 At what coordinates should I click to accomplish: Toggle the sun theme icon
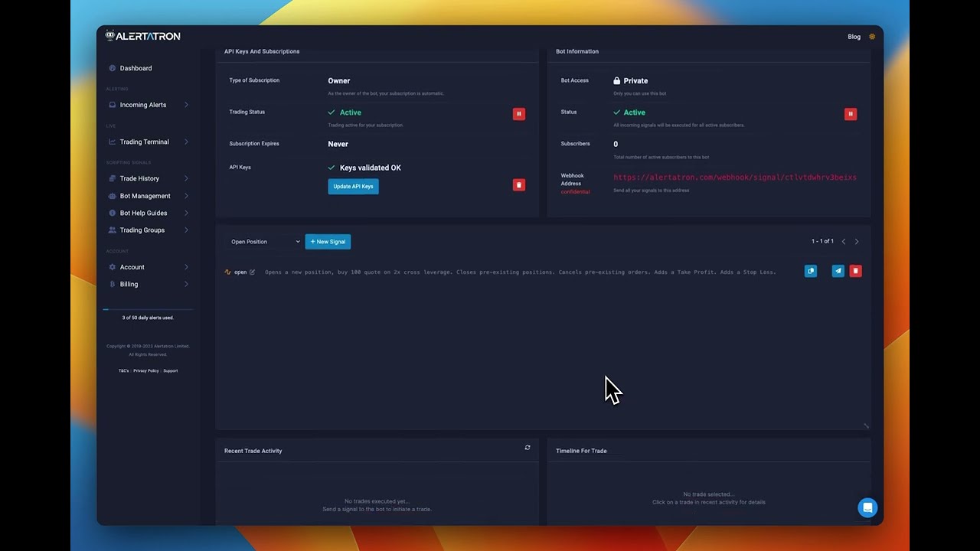872,37
